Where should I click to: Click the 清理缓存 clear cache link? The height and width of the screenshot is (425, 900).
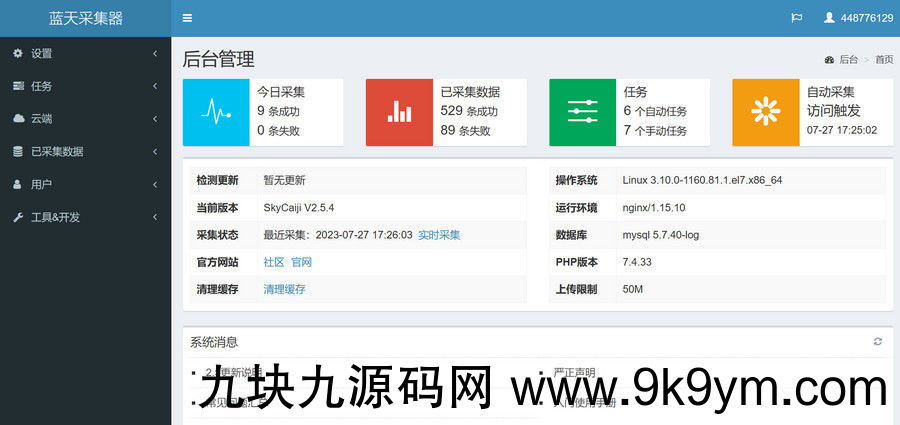[284, 289]
